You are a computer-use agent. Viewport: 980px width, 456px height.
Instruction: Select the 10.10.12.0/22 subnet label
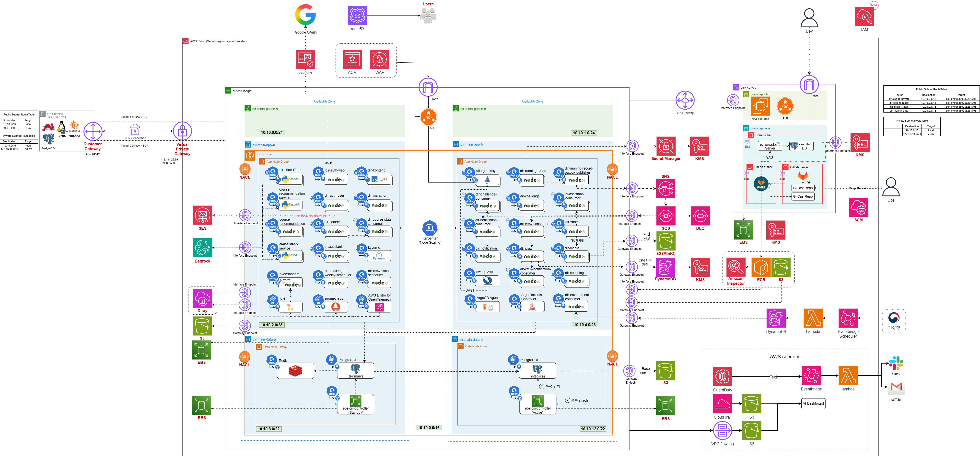tap(593, 429)
